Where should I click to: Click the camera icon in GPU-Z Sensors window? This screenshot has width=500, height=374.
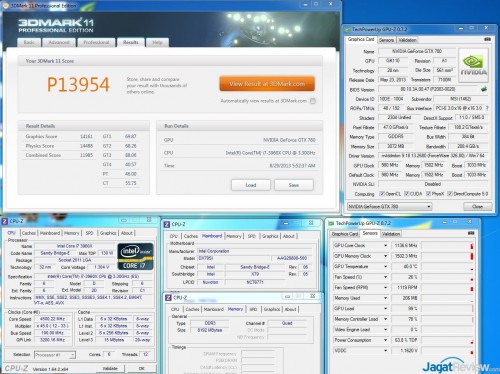[x=471, y=233]
